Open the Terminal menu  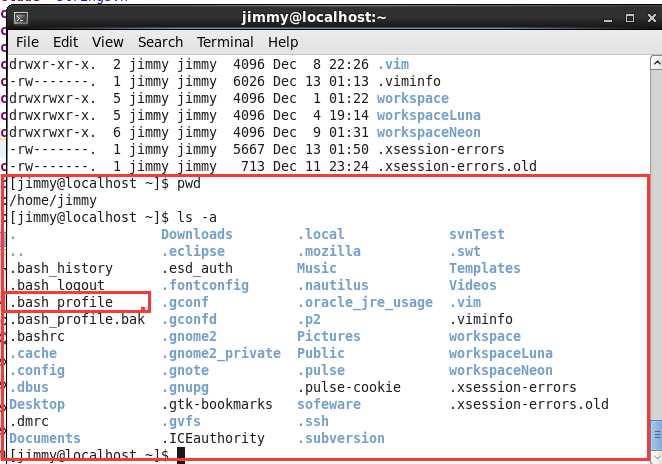[225, 42]
